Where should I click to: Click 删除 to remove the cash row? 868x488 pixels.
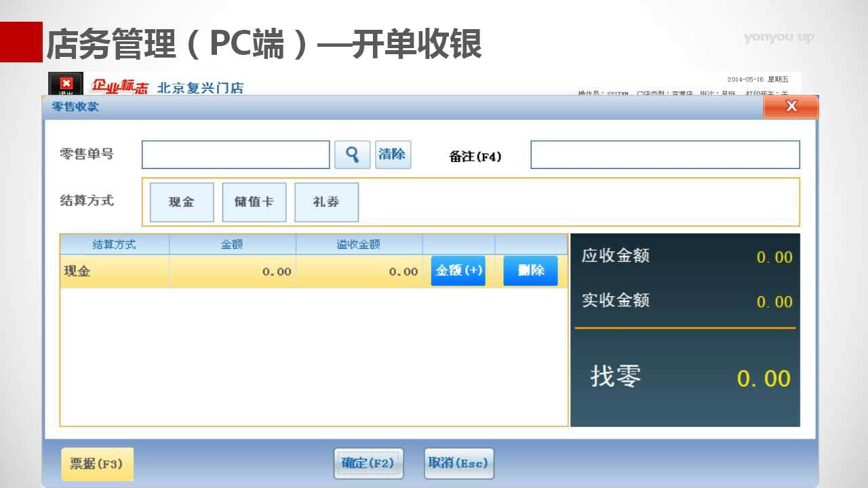530,270
